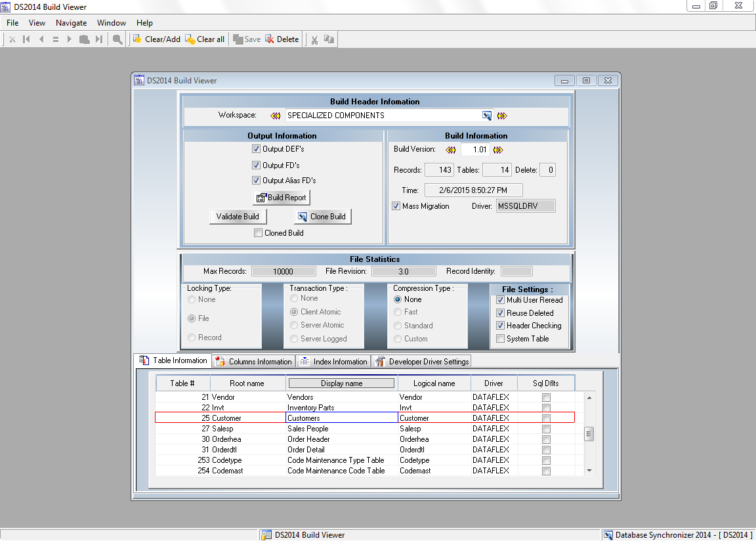Click the next workspace arrows icon

point(502,116)
